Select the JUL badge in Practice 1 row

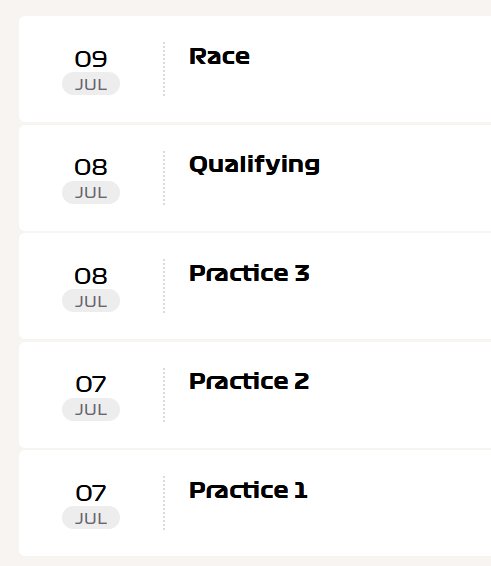91,518
